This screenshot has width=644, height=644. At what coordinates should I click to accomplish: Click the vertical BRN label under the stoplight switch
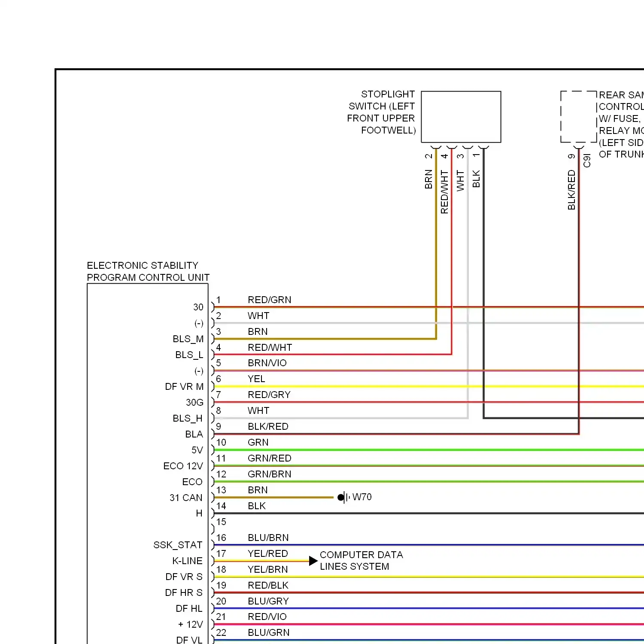(428, 179)
